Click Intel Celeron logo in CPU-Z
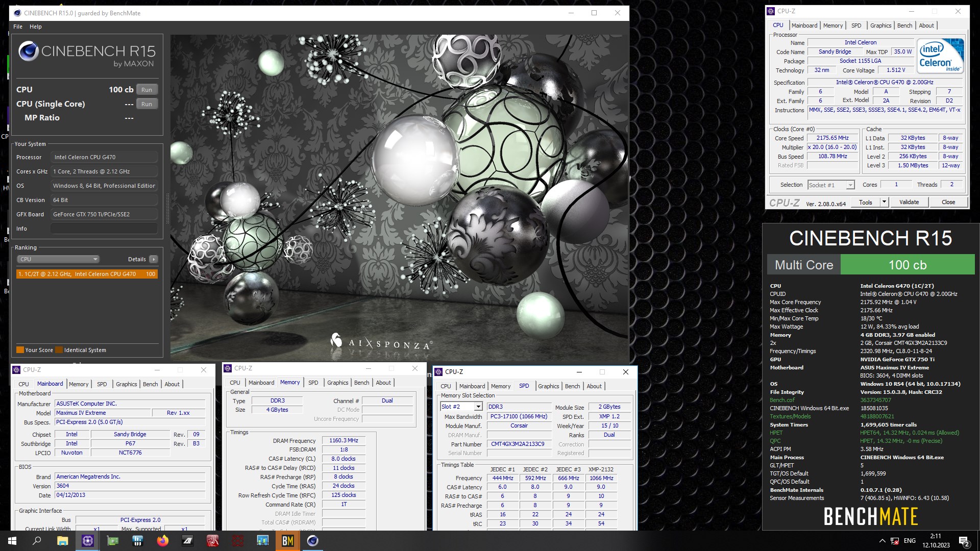This screenshot has height=551, width=980. (941, 56)
